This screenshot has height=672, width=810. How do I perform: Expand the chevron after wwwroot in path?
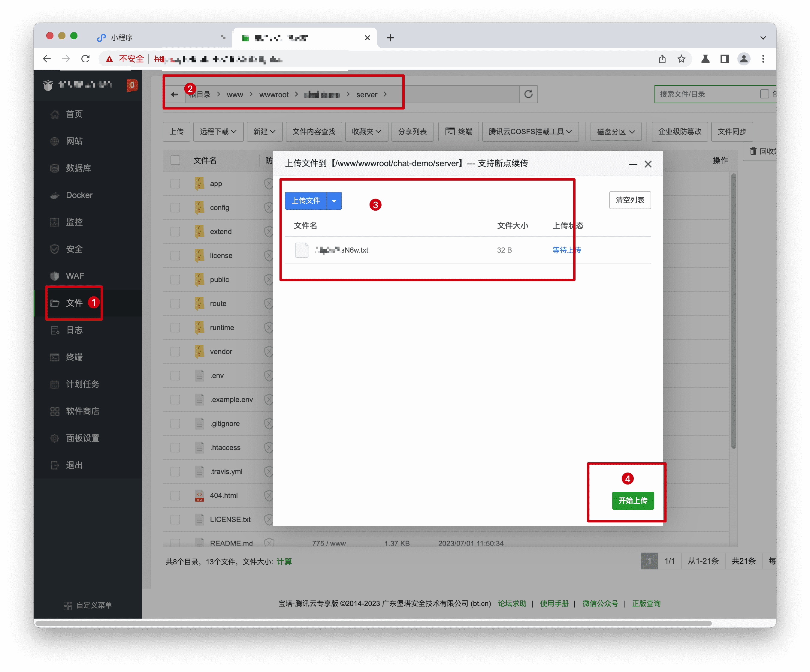pos(296,94)
